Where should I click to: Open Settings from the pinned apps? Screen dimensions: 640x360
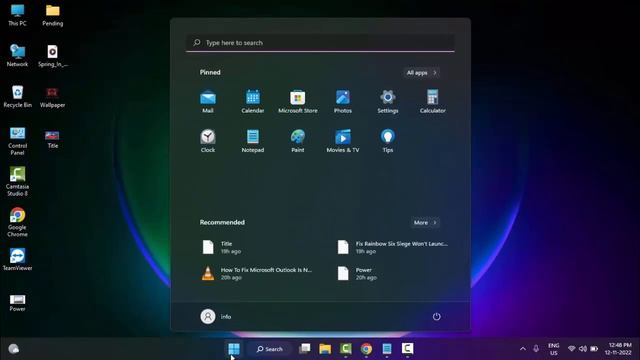pyautogui.click(x=387, y=101)
